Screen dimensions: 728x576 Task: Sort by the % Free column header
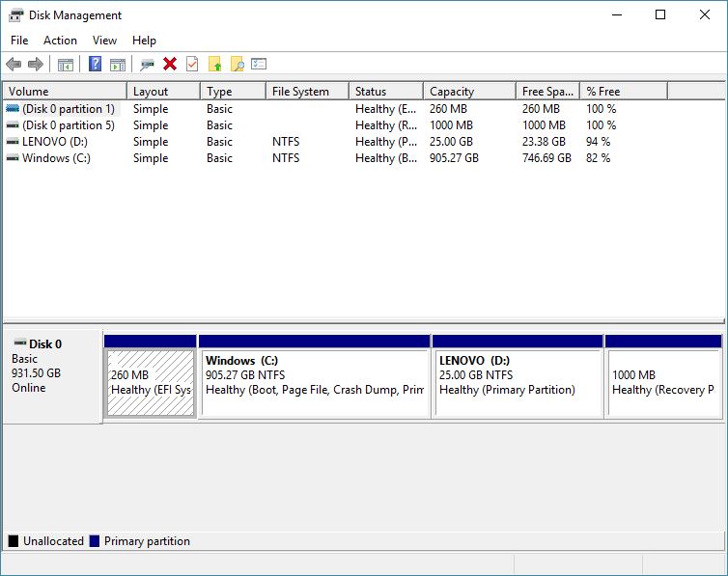[x=624, y=92]
